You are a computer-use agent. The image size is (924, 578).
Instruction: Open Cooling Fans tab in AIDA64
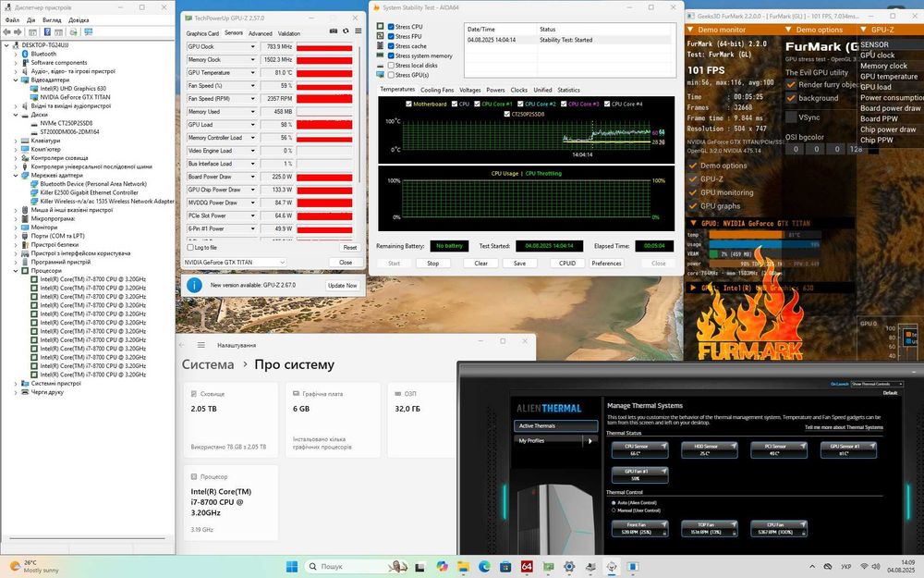coord(437,91)
